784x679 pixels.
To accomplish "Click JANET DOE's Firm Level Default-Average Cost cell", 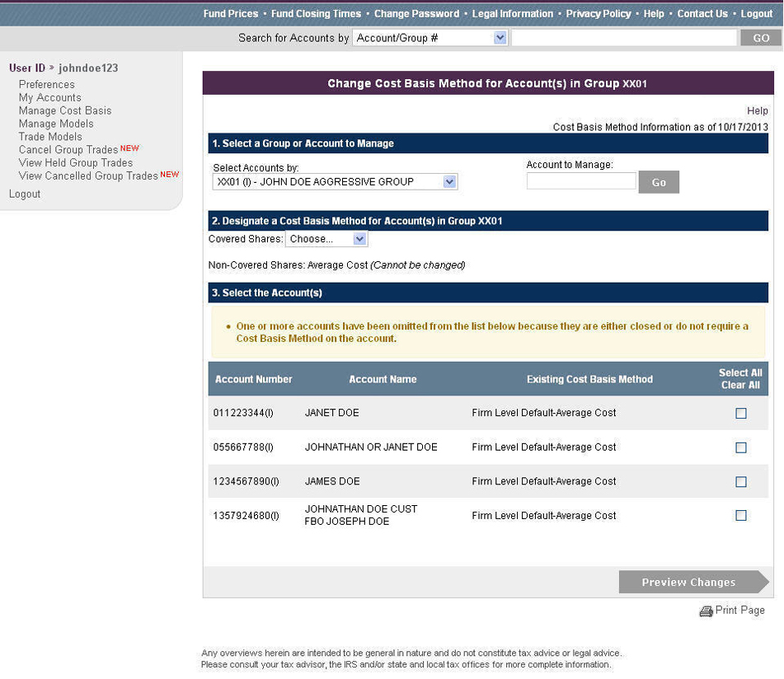I will pos(543,413).
